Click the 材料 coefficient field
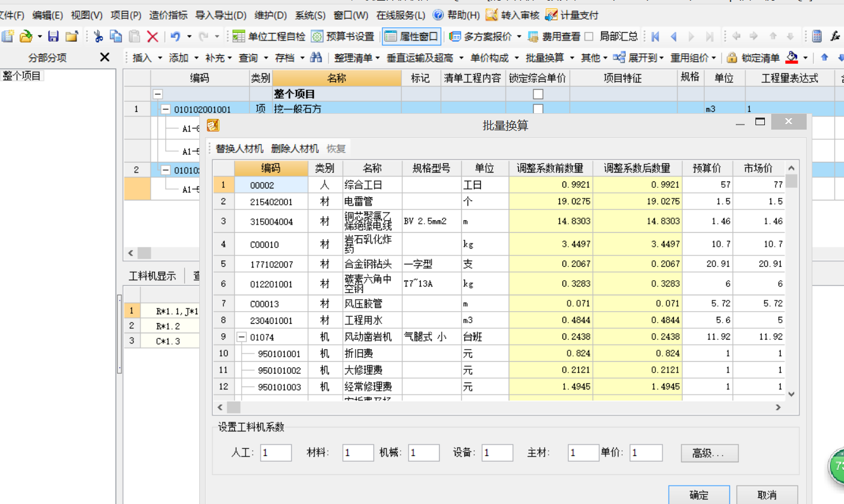Viewport: 844px width, 504px height. pos(358,453)
